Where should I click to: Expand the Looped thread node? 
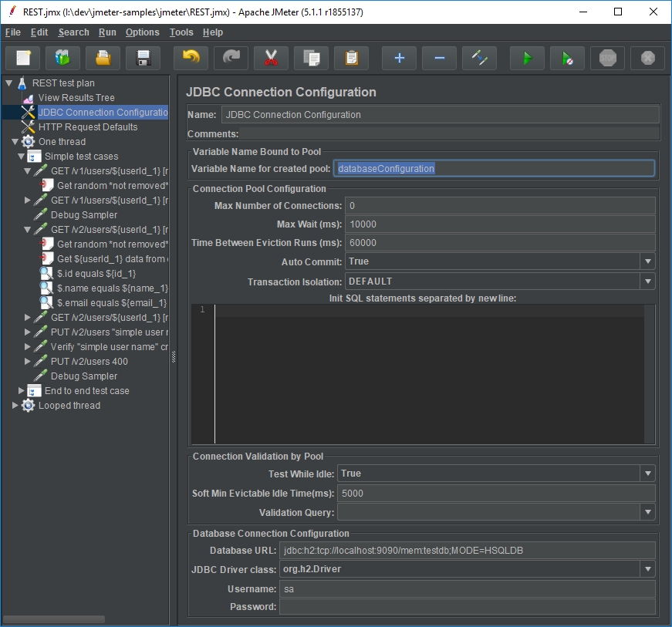pos(15,405)
